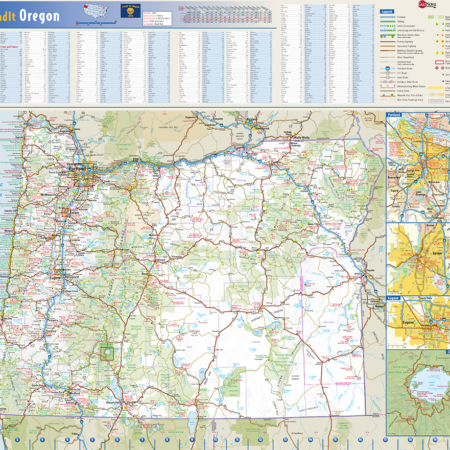
Task: Click the mileage chart table in the header
Action: click(x=226, y=14)
